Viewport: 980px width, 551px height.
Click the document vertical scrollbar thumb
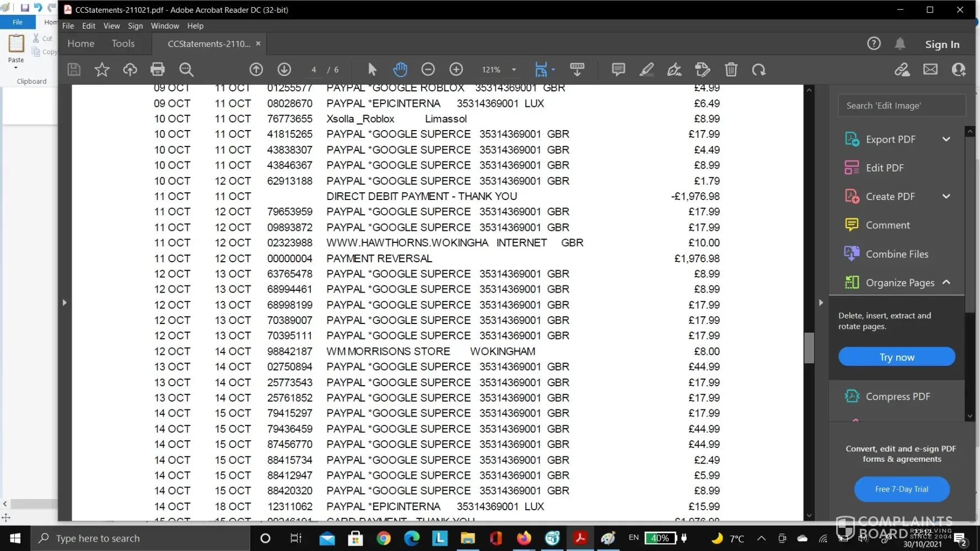[x=809, y=348]
